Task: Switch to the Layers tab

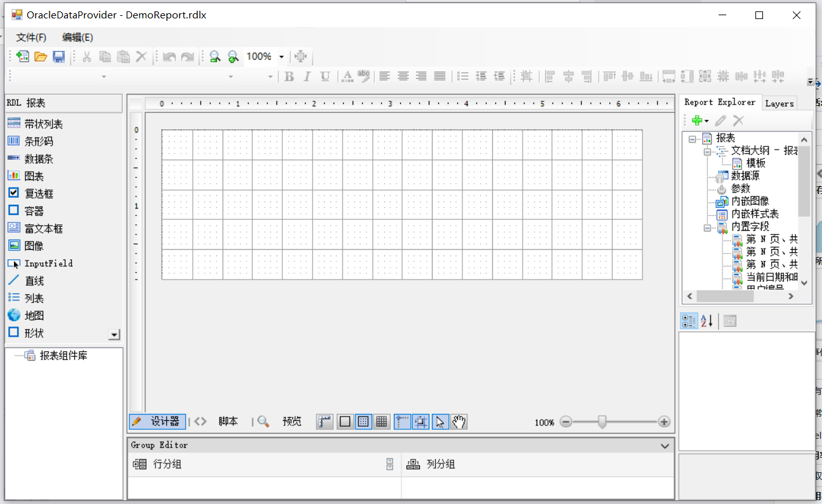Action: tap(780, 103)
